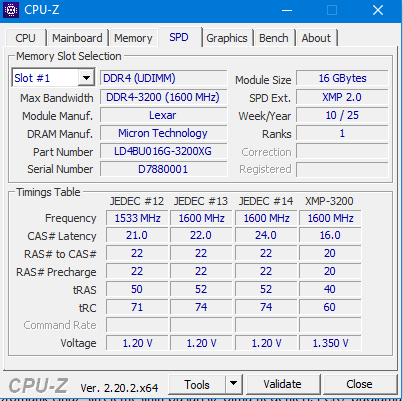The image size is (403, 401).
Task: Expand the Slot #1 dropdown arrow
Action: coord(86,78)
